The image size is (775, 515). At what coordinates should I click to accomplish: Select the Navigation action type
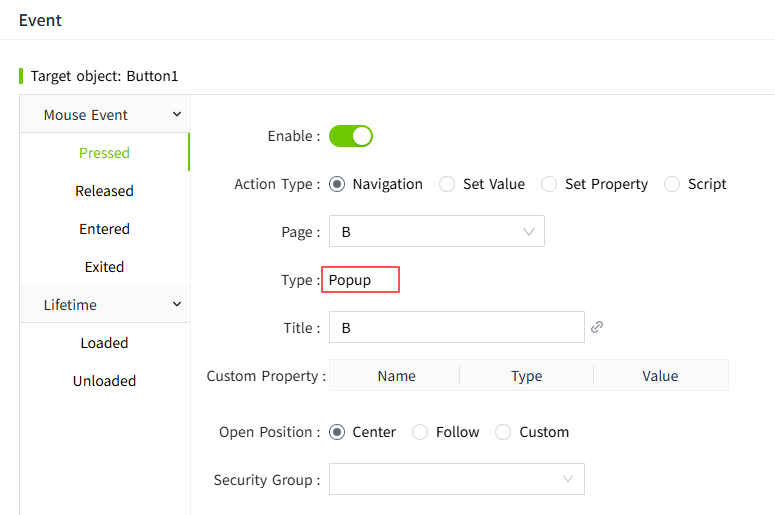(337, 184)
